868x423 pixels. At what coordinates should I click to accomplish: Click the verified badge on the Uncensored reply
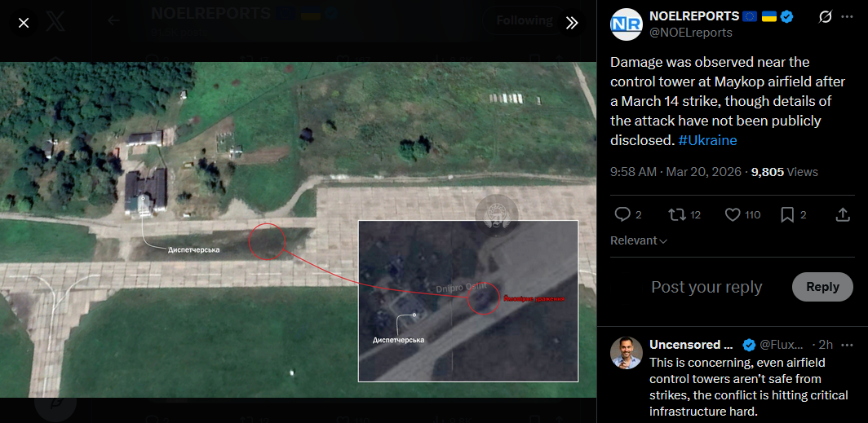[x=749, y=345]
